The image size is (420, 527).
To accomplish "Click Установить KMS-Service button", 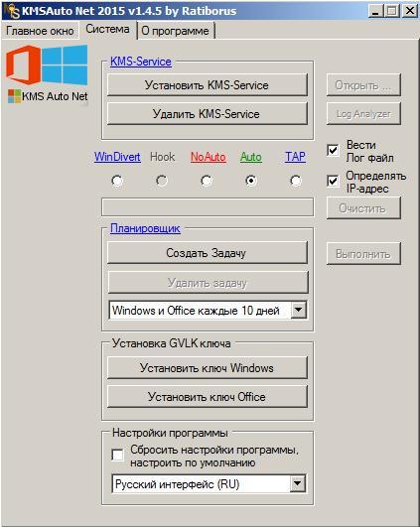I will coord(208,85).
